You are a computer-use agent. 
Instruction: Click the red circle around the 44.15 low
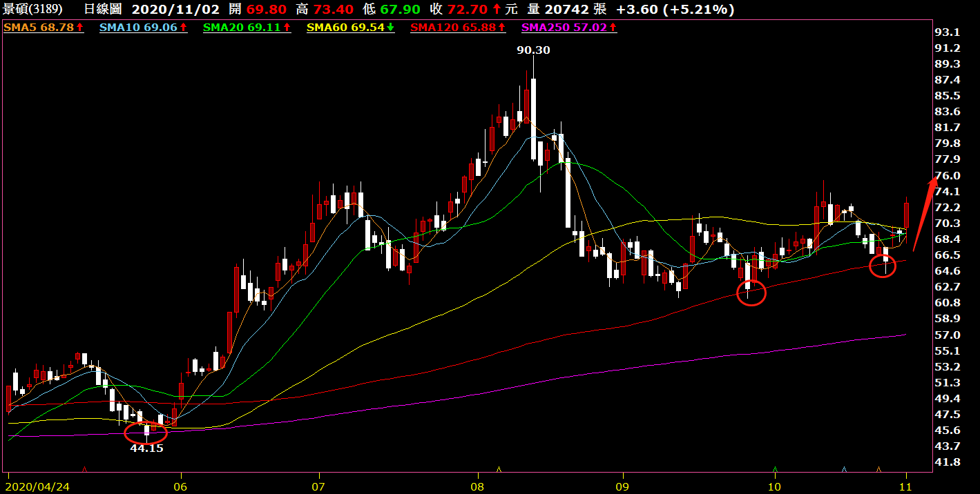click(146, 433)
